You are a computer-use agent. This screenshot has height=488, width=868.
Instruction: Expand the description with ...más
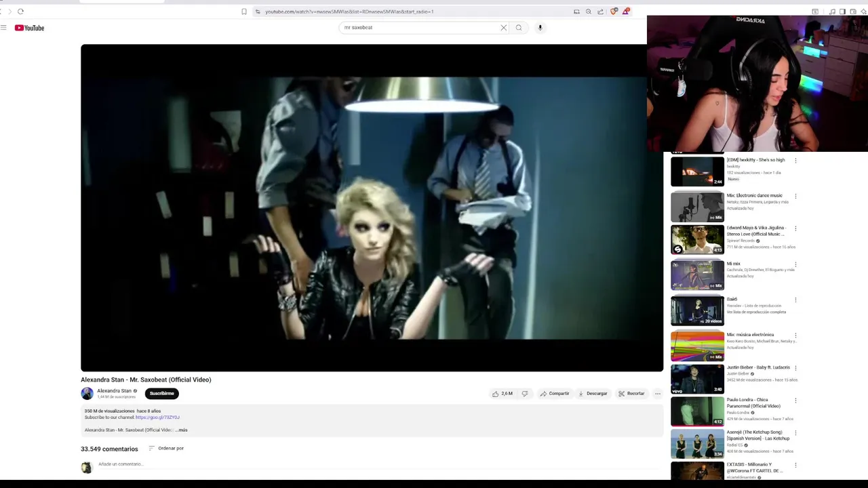[182, 430]
